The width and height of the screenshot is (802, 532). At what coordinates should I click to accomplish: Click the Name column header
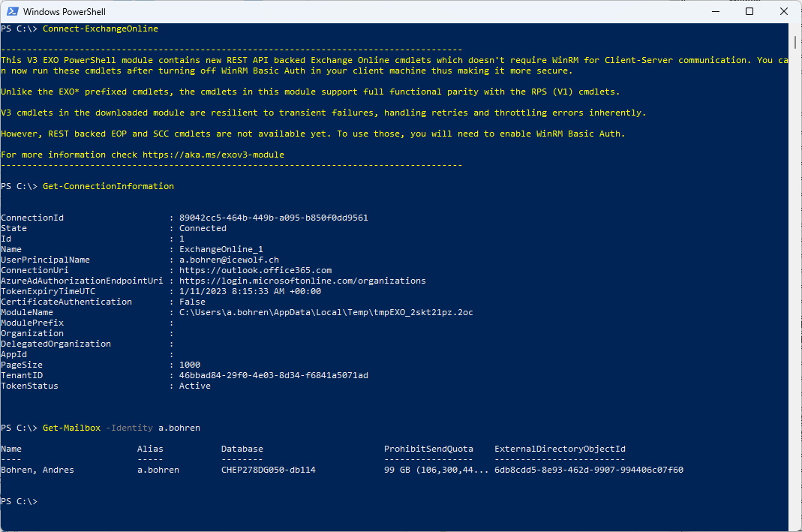click(x=11, y=449)
